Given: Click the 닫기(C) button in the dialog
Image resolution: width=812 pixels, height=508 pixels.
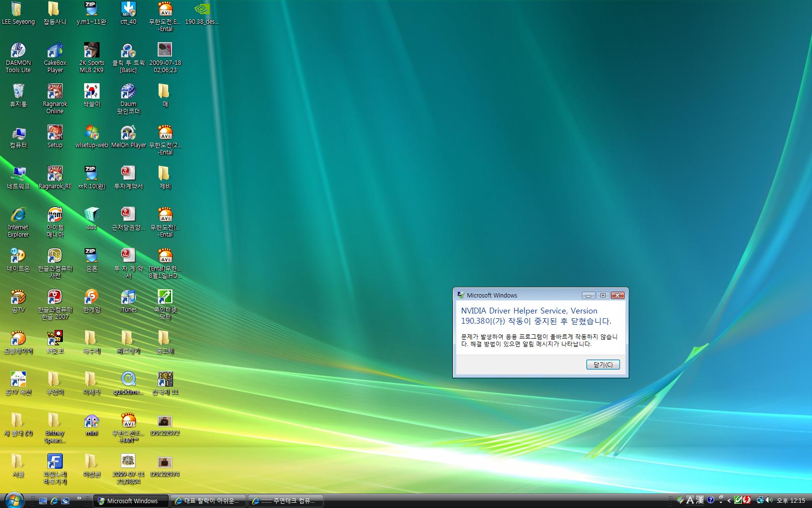Looking at the screenshot, I should pyautogui.click(x=603, y=364).
